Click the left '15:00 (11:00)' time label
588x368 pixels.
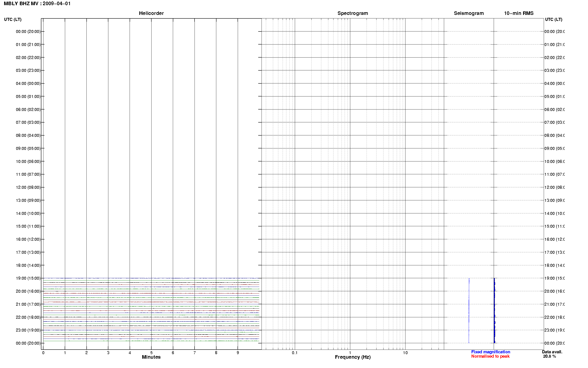tap(28, 226)
